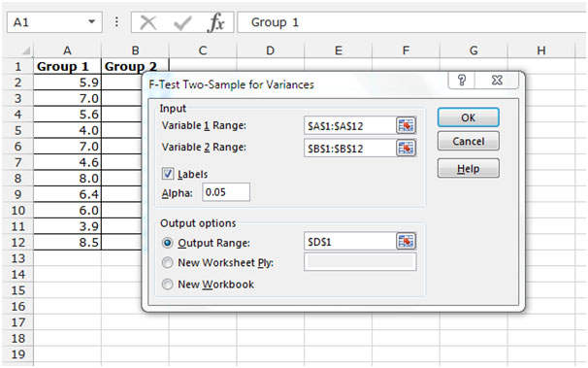Click the Output Range input field
The image size is (588, 368).
tap(350, 242)
